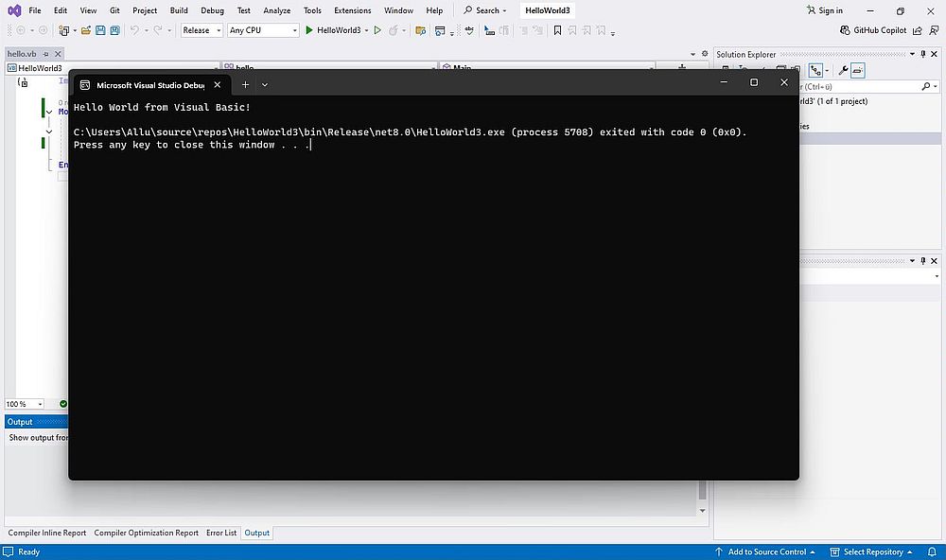This screenshot has height=560, width=946.
Task: Click the Toggle Bookmark icon
Action: [x=557, y=30]
